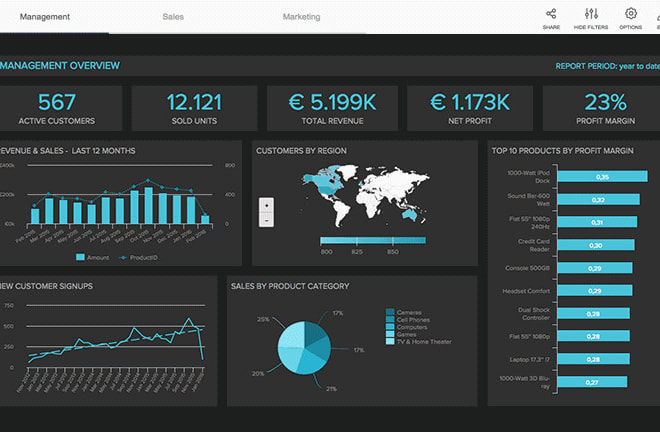Click the Share icon
The image size is (660, 432).
pyautogui.click(x=550, y=14)
